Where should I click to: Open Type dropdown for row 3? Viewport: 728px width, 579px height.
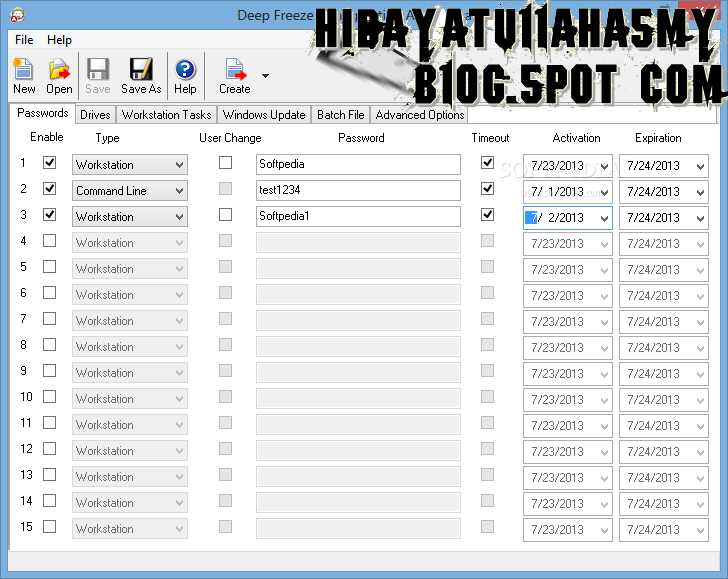[x=130, y=217]
